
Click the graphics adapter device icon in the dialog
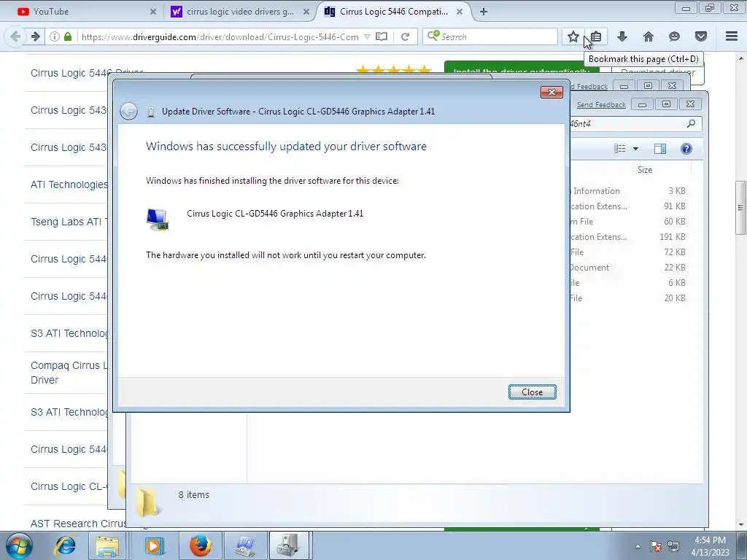pyautogui.click(x=158, y=219)
